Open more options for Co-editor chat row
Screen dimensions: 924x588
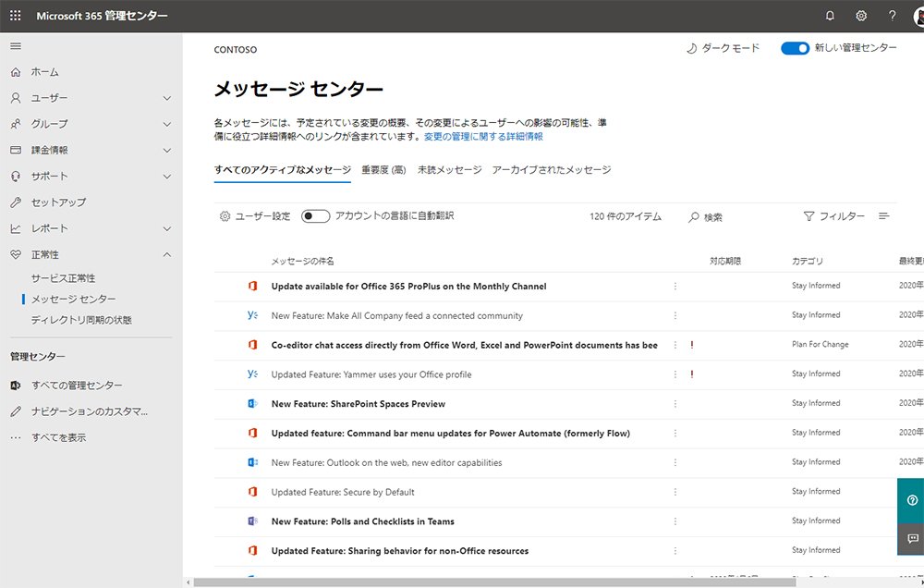coord(675,345)
